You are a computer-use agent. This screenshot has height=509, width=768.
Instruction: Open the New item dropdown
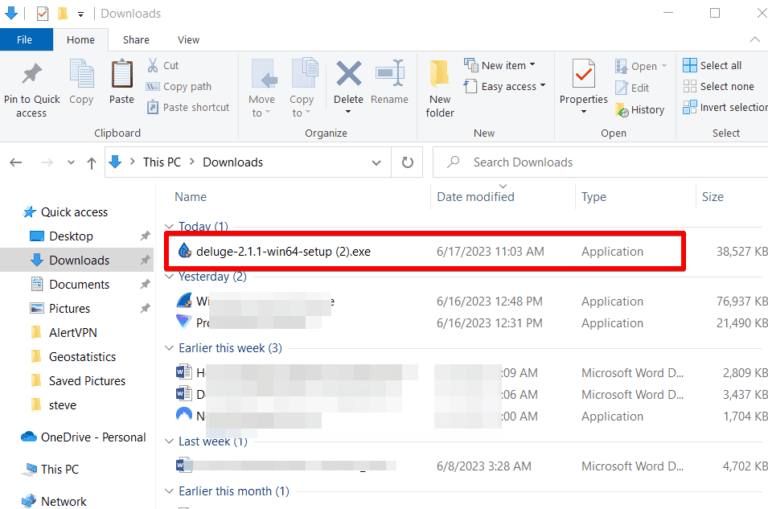pos(499,66)
